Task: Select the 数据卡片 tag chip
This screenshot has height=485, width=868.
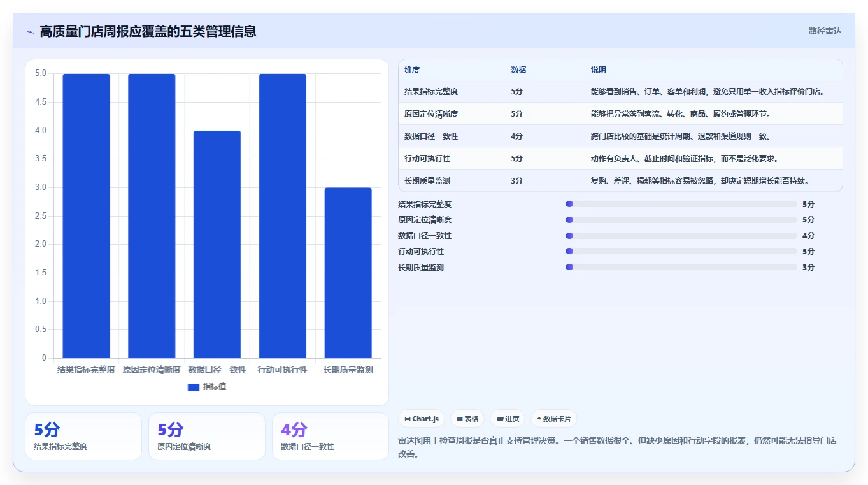Action: [x=554, y=419]
